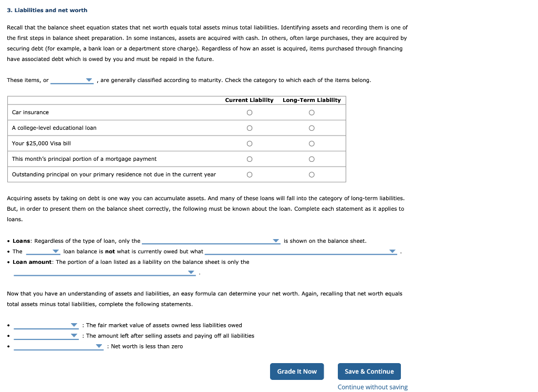
Task: Expand the dropdown in the Loans statement
Action: coord(275,241)
